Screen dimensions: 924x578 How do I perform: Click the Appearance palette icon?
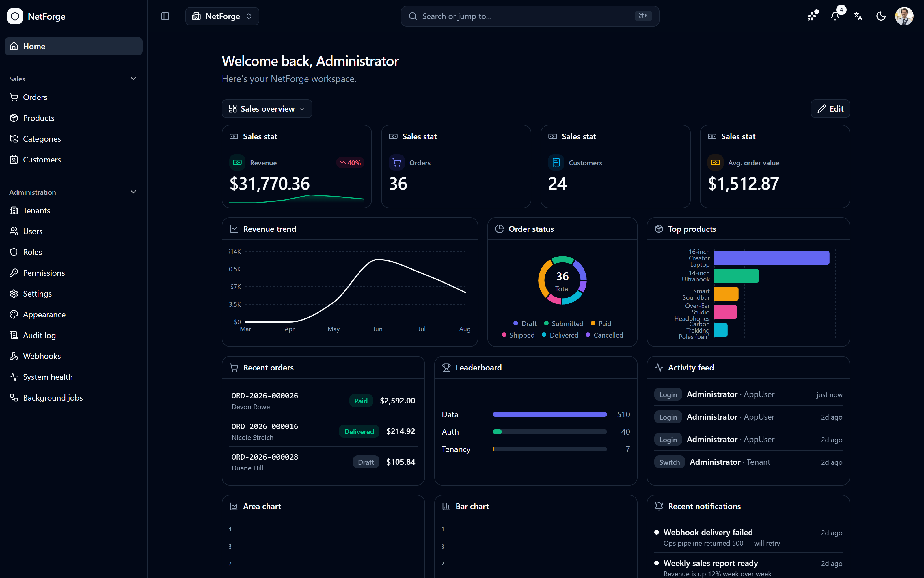14,314
